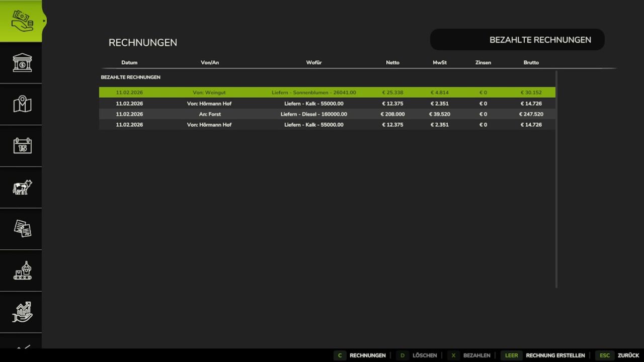Select the Animals cow icon

(21, 187)
